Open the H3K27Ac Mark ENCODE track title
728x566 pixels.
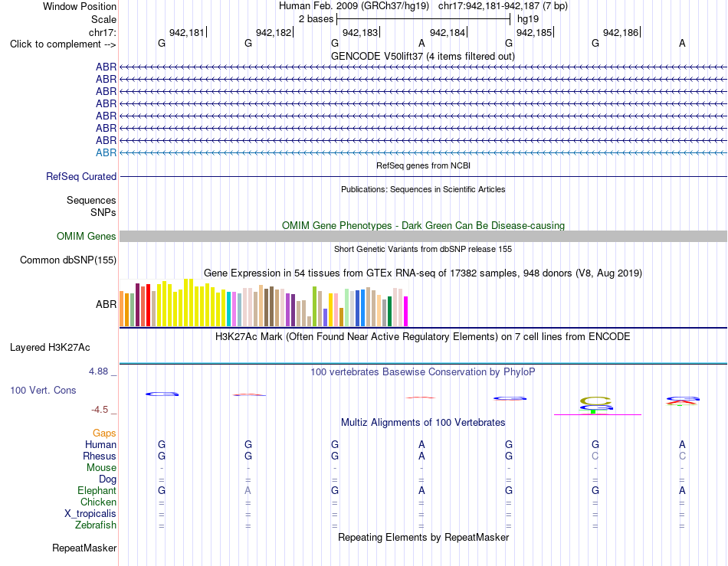click(x=422, y=336)
